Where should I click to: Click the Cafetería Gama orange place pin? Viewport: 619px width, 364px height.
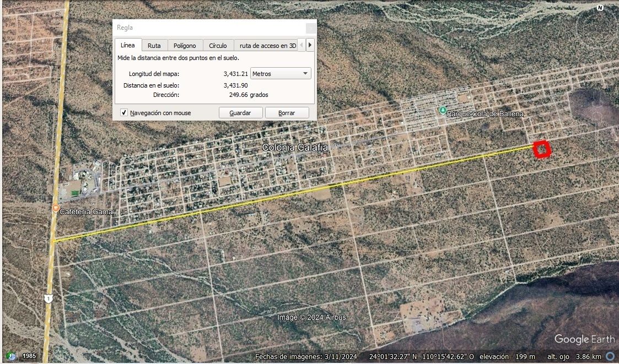pos(56,208)
